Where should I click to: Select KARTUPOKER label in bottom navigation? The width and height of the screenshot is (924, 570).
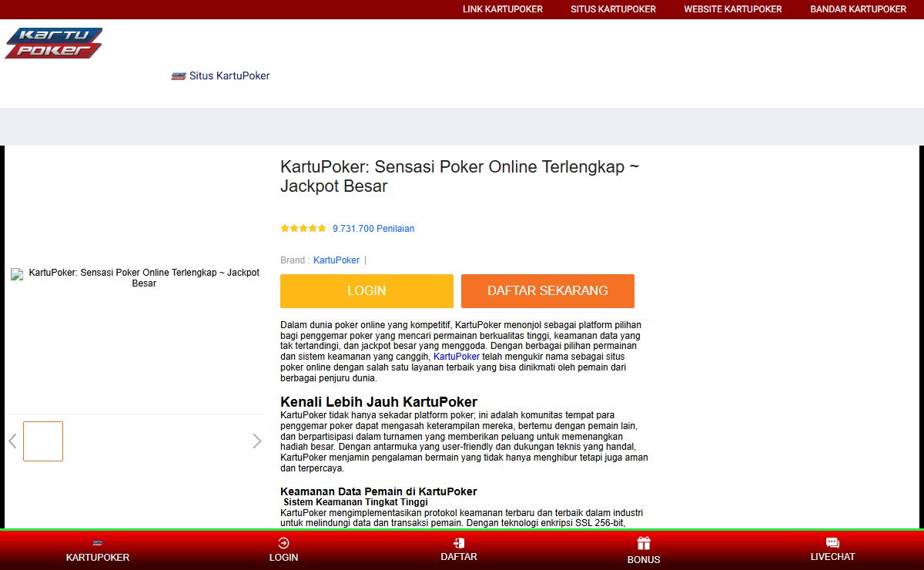click(x=98, y=558)
